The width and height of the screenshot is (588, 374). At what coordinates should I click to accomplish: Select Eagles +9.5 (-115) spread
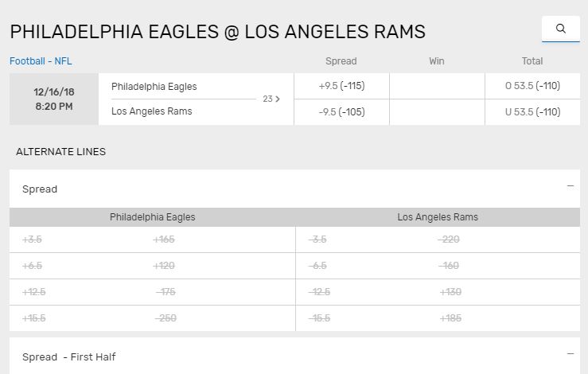(x=341, y=86)
